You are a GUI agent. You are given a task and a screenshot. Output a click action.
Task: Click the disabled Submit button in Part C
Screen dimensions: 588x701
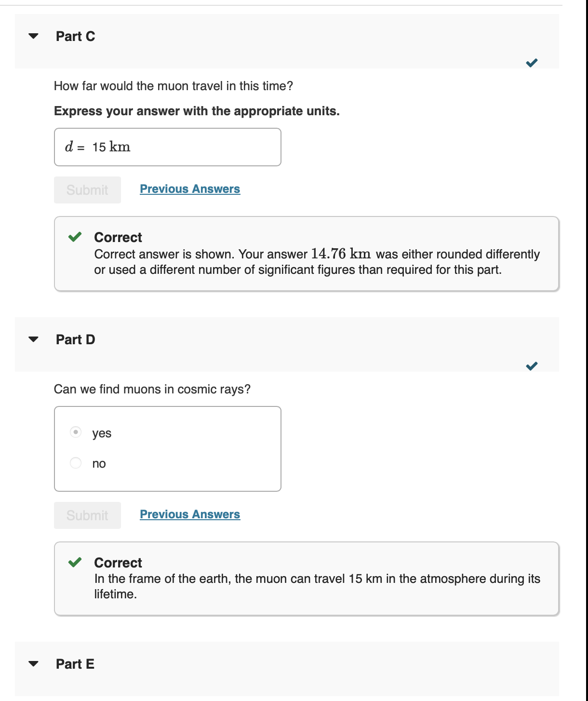pyautogui.click(x=87, y=190)
